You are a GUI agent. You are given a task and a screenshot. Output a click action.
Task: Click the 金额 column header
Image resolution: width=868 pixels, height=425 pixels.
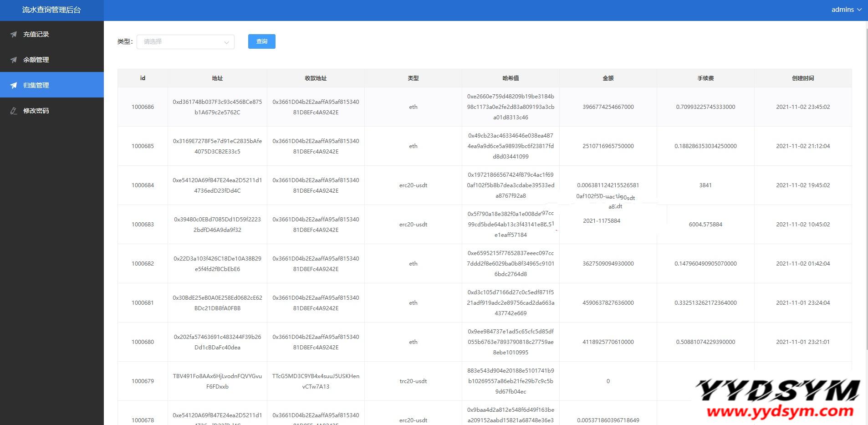tap(608, 78)
